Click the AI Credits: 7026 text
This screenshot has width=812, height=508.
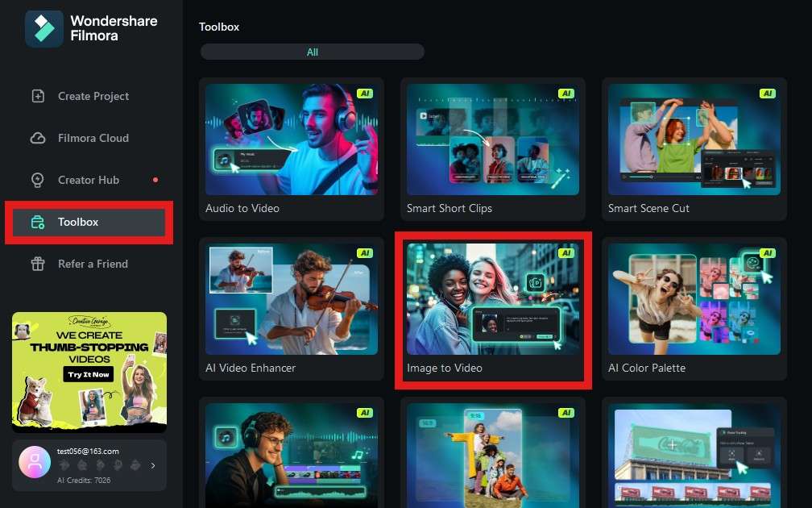point(84,480)
